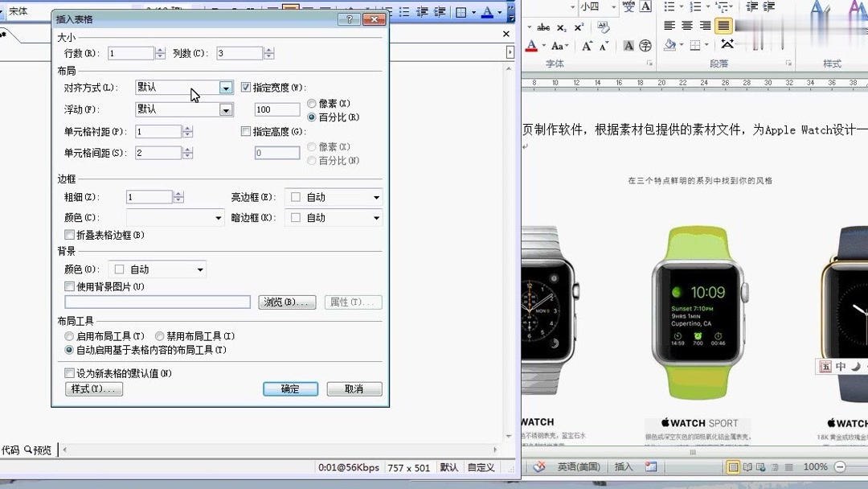Image resolution: width=868 pixels, height=489 pixels.
Task: Select the subscript icon on the ribbon
Action: tap(562, 27)
